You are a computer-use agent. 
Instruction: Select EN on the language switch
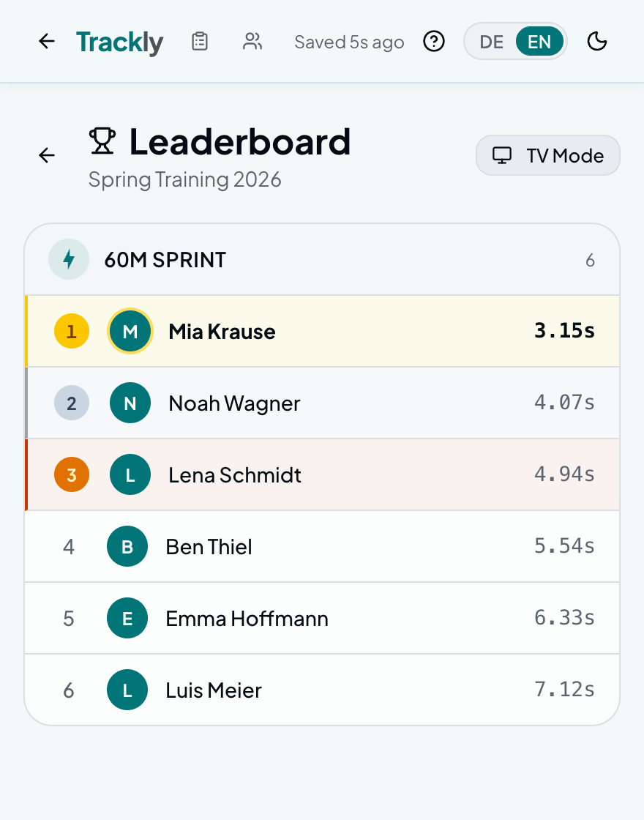pyautogui.click(x=540, y=42)
